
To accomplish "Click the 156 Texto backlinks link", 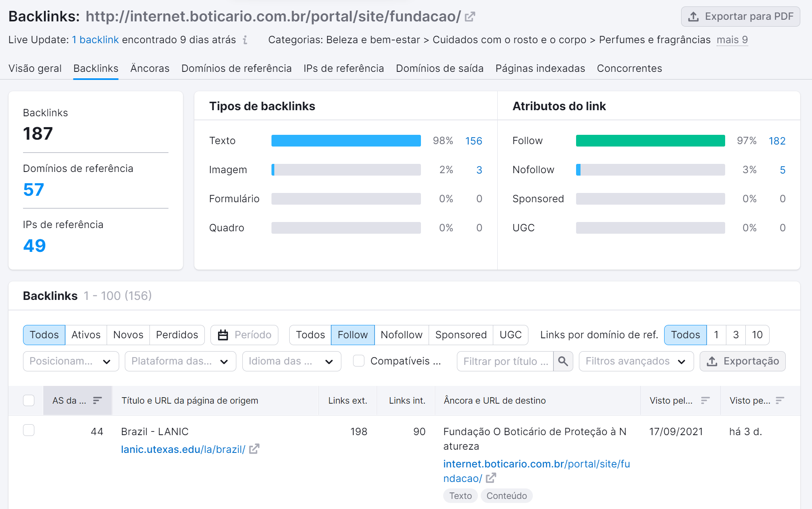I will (473, 141).
